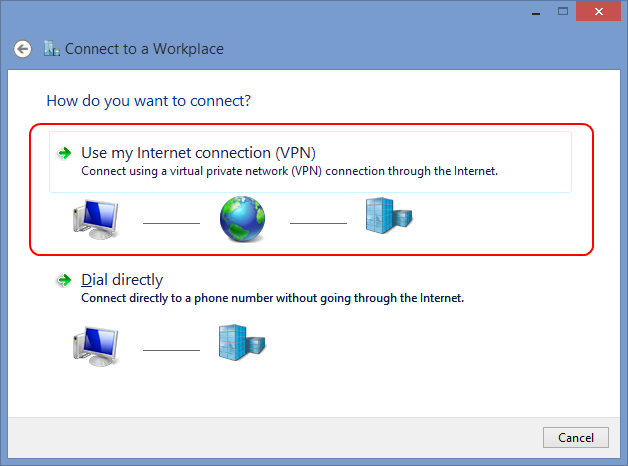Click the computer icon in the VPN diagram
The width and height of the screenshot is (628, 466).
click(96, 218)
